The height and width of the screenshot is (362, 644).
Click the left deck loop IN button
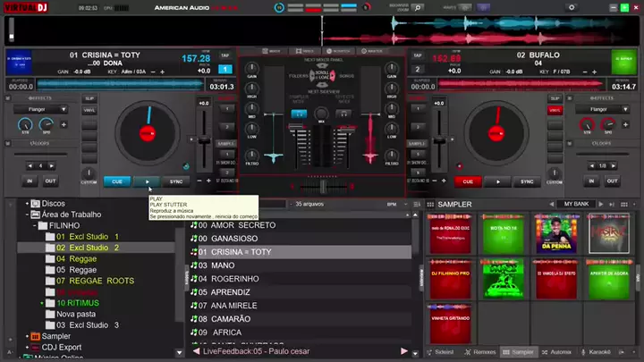tap(29, 181)
